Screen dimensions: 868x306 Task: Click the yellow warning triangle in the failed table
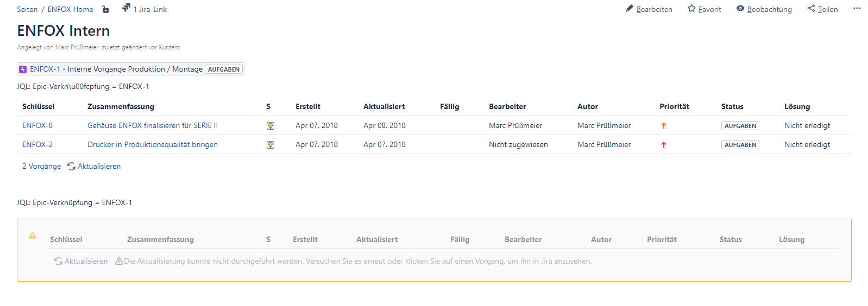point(33,235)
